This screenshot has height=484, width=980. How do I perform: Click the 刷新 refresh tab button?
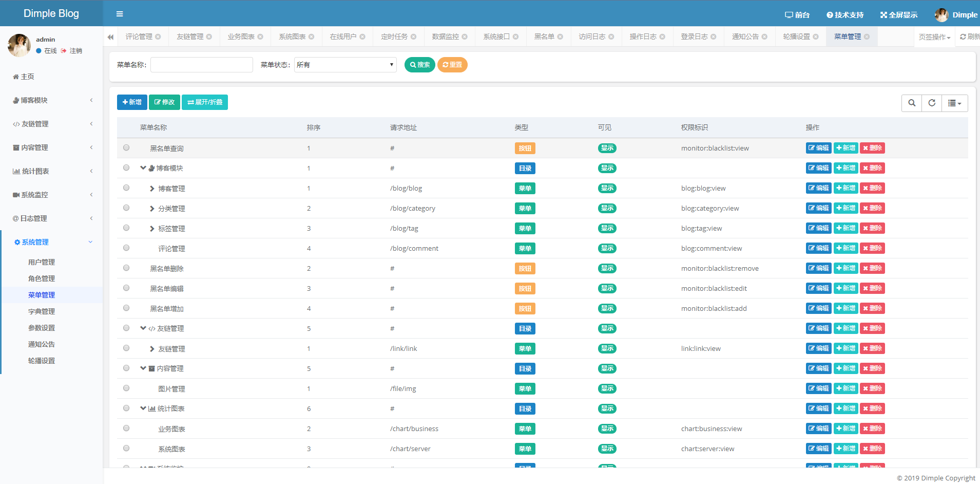(x=970, y=36)
